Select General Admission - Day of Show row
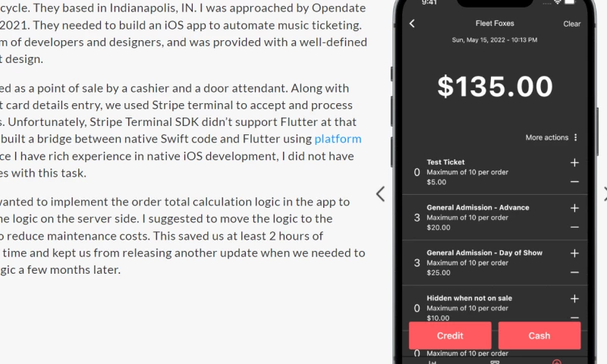The image size is (607, 364). point(486,263)
